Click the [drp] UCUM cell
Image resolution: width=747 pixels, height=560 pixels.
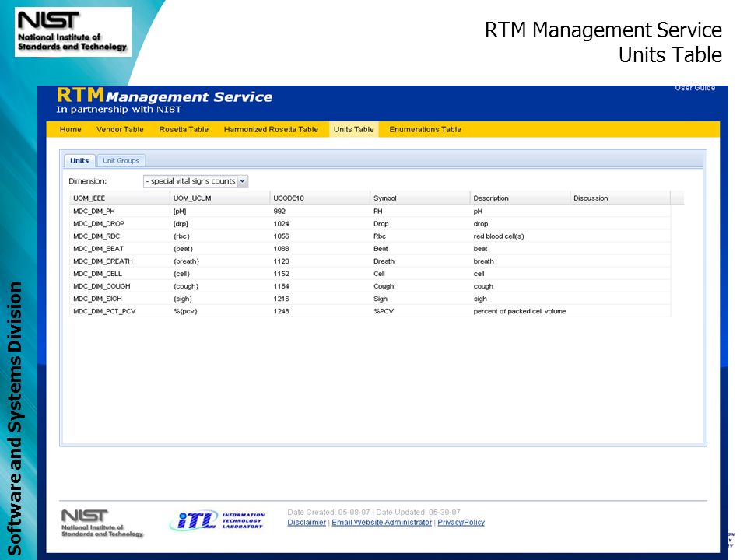(181, 224)
